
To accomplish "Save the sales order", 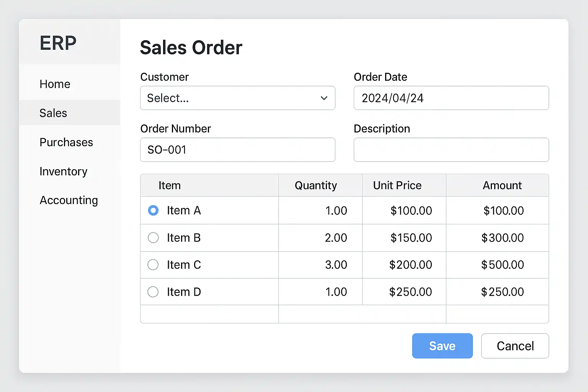I will [442, 346].
